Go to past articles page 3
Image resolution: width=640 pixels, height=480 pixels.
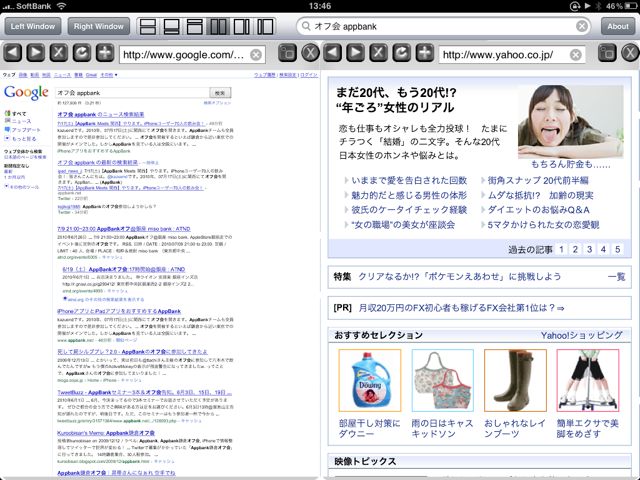(x=589, y=249)
